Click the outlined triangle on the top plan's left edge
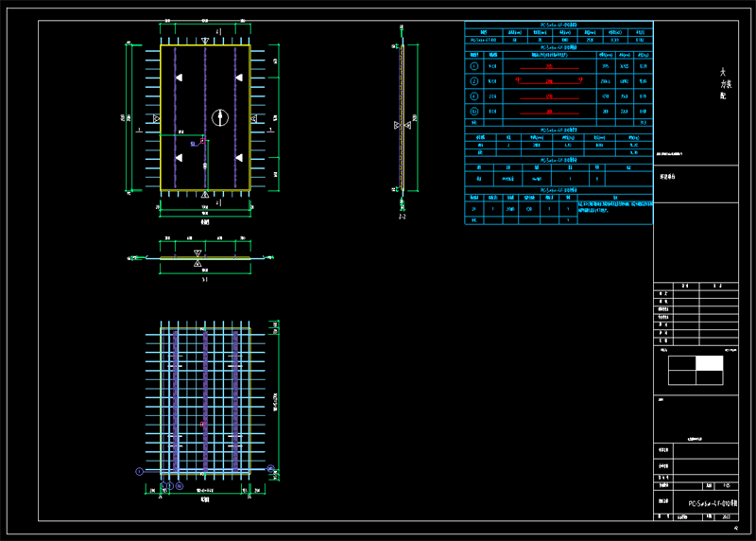Image resolution: width=756 pixels, height=541 pixels. pyautogui.click(x=156, y=118)
